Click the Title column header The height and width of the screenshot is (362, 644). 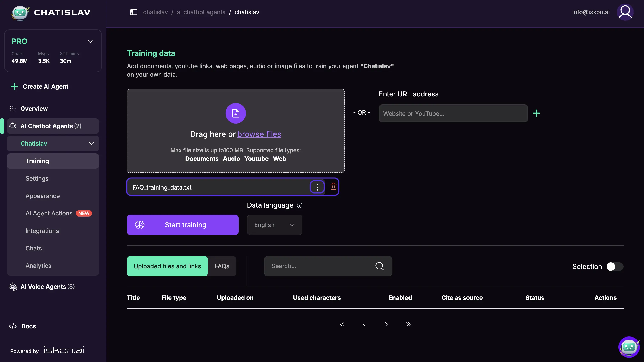(x=133, y=297)
